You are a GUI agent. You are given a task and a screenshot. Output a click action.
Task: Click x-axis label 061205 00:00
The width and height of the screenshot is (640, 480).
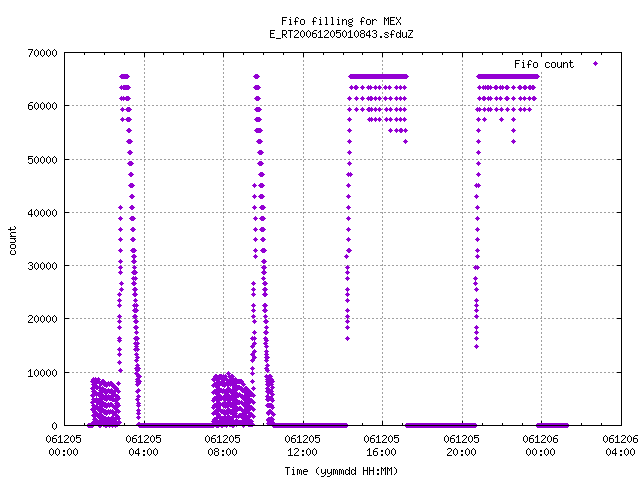(x=63, y=446)
